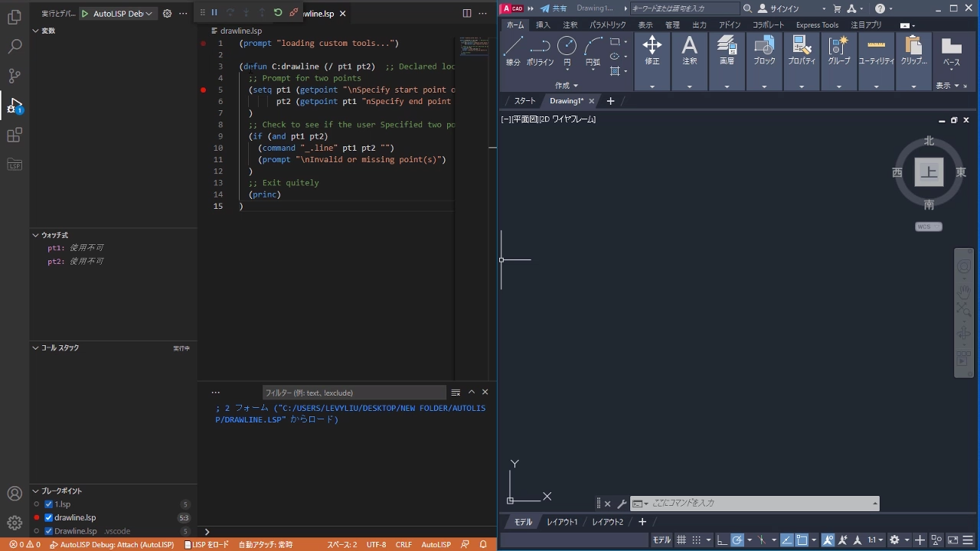Click Load LISP (LISP をロード) in status bar

pyautogui.click(x=207, y=545)
